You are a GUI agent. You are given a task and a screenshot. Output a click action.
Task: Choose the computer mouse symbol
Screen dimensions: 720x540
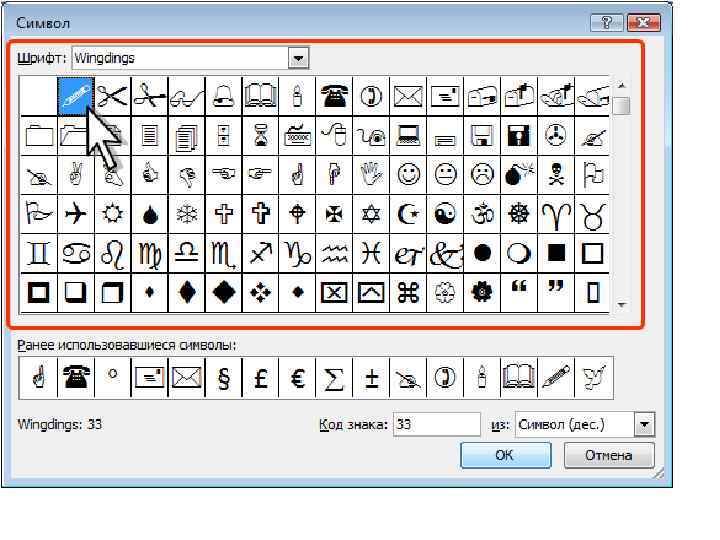[x=334, y=135]
